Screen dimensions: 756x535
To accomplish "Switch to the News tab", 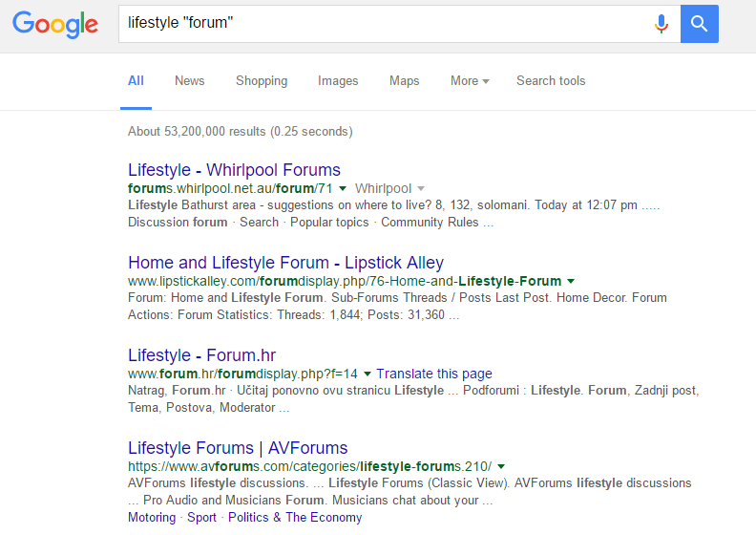I will (x=190, y=80).
